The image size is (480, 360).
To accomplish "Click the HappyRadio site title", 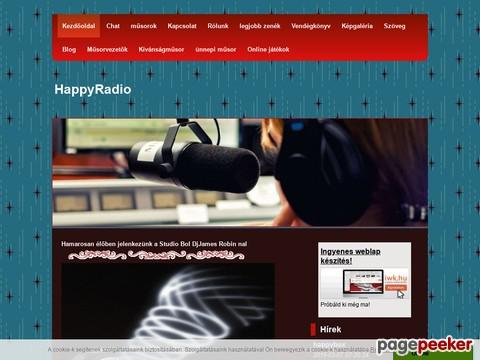I will (93, 89).
